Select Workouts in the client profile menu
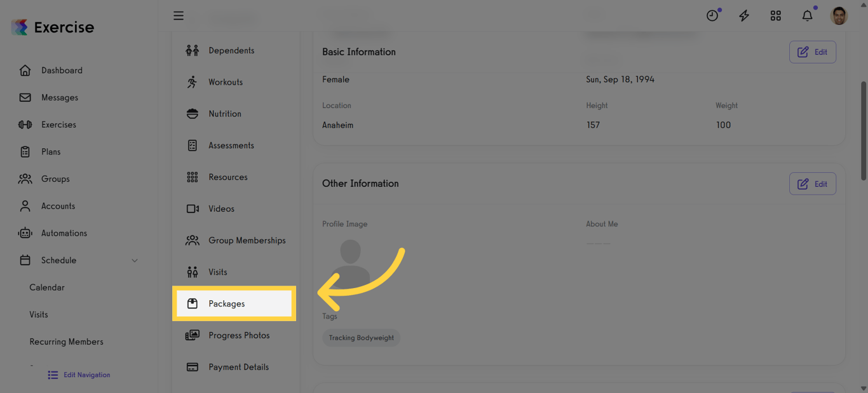The height and width of the screenshot is (393, 868). click(226, 81)
